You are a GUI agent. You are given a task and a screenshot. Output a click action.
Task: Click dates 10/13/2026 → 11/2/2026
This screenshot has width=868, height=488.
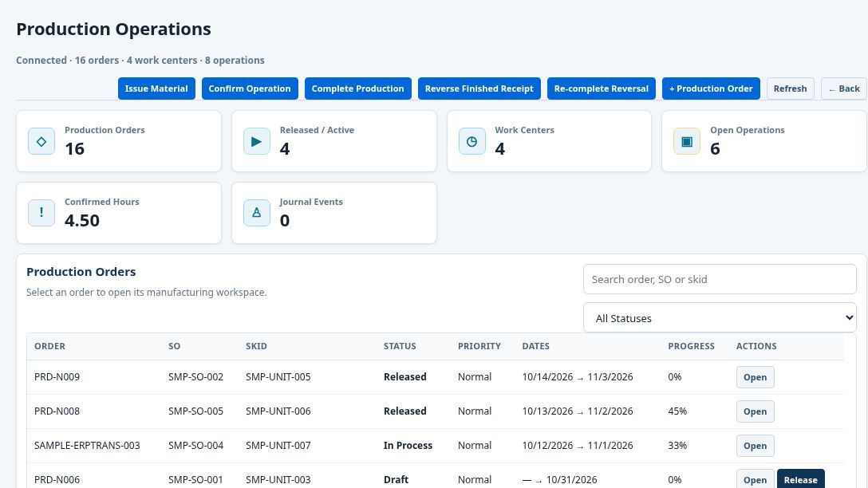tap(578, 411)
